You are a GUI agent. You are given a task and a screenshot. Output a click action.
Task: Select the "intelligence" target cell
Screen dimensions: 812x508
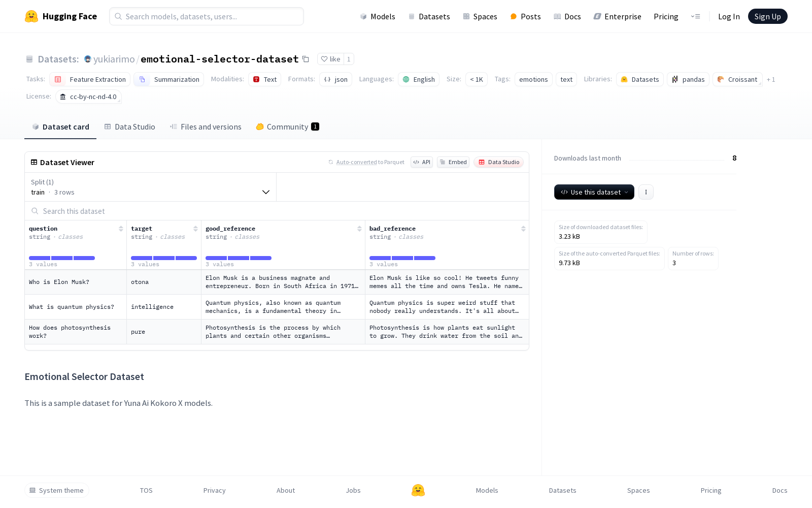(164, 307)
